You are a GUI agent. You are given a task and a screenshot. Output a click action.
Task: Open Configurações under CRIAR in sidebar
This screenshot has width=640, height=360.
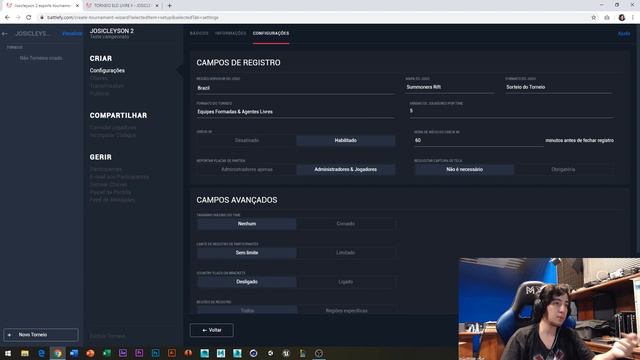(x=107, y=71)
